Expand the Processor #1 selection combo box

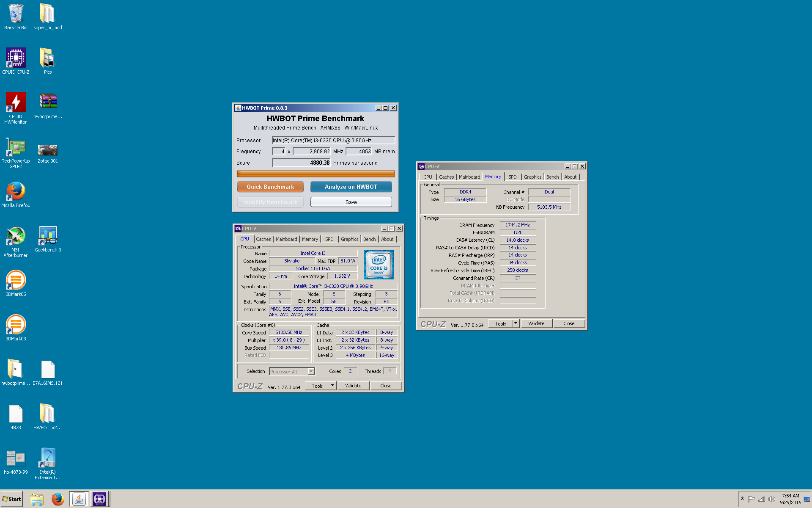[292, 372]
